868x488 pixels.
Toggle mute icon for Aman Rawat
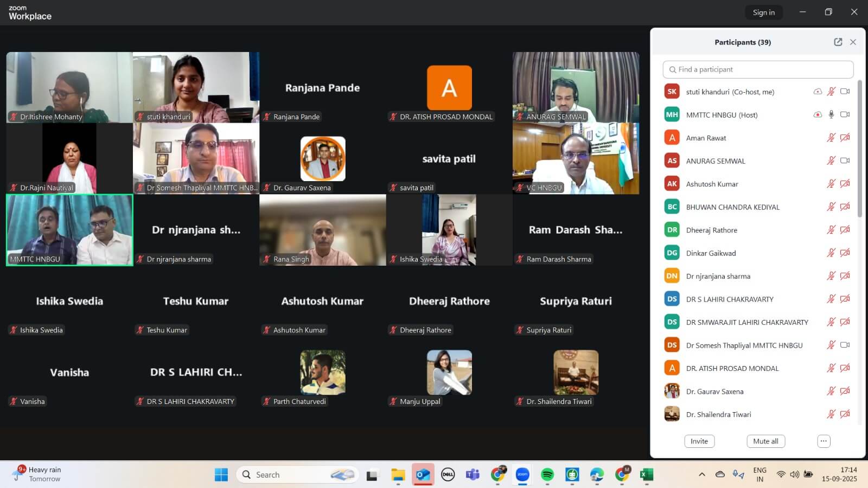(x=831, y=138)
